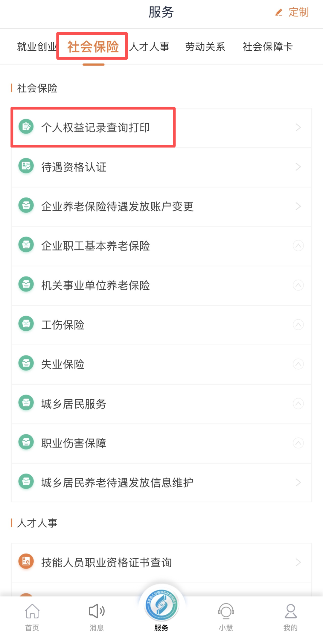This screenshot has width=323, height=644.
Task: Tap the pencil customize icon
Action: [279, 12]
